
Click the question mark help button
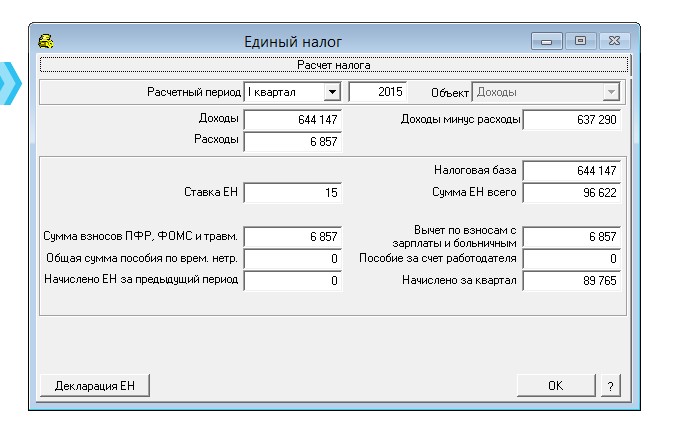(610, 385)
